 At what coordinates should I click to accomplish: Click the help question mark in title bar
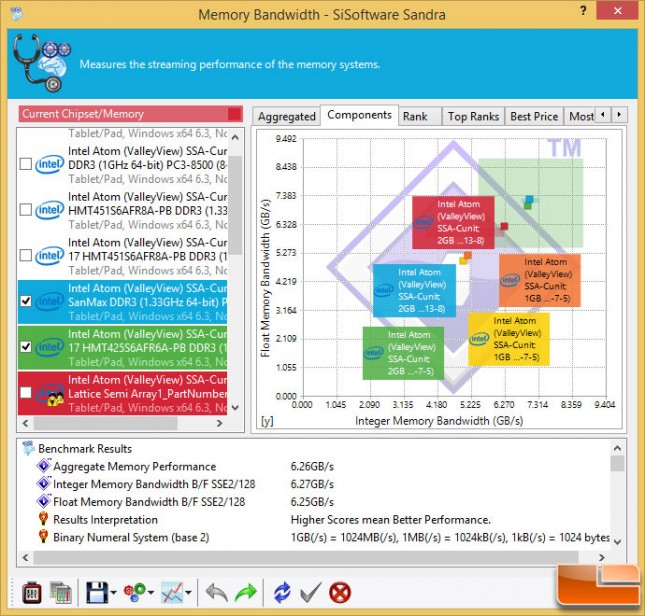point(583,11)
